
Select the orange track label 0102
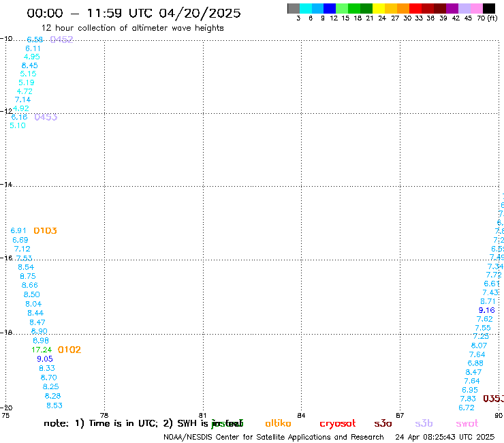click(69, 350)
